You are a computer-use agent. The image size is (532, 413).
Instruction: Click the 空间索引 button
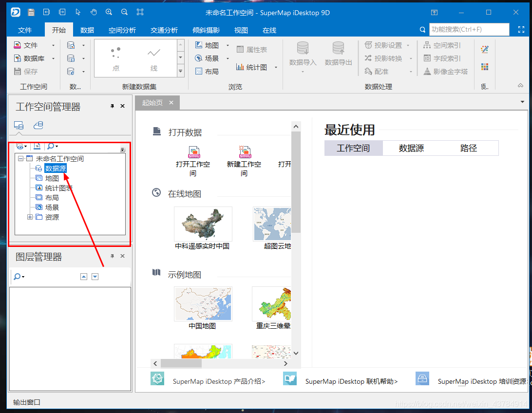pos(442,45)
